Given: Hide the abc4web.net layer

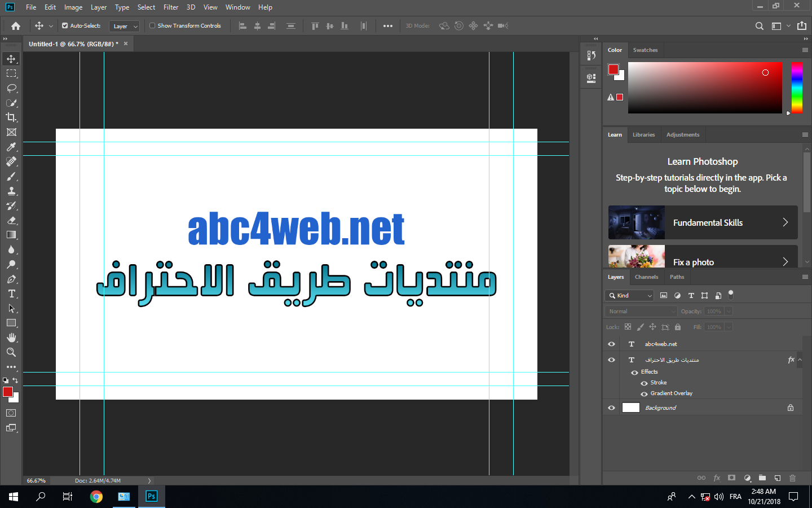Looking at the screenshot, I should click(x=611, y=344).
